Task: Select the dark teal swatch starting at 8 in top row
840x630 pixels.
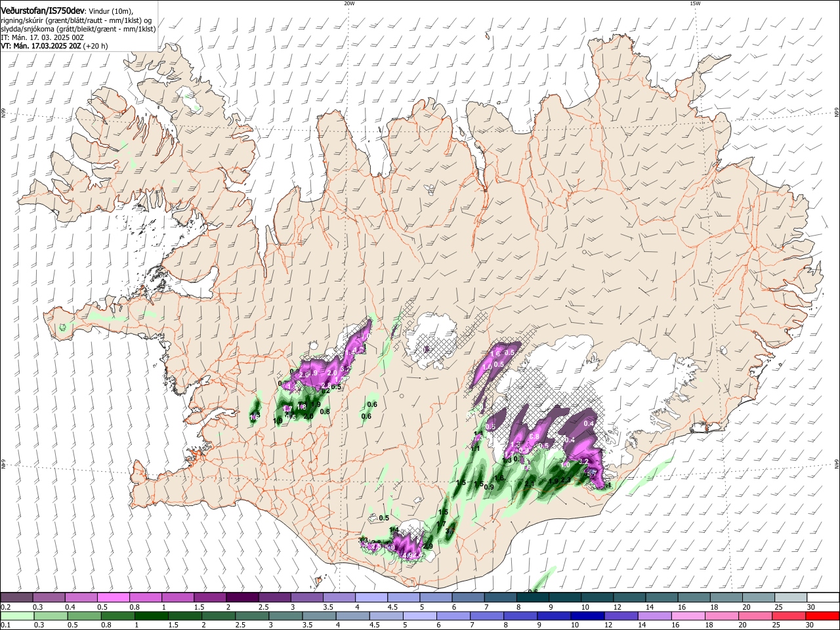Action: [x=533, y=597]
